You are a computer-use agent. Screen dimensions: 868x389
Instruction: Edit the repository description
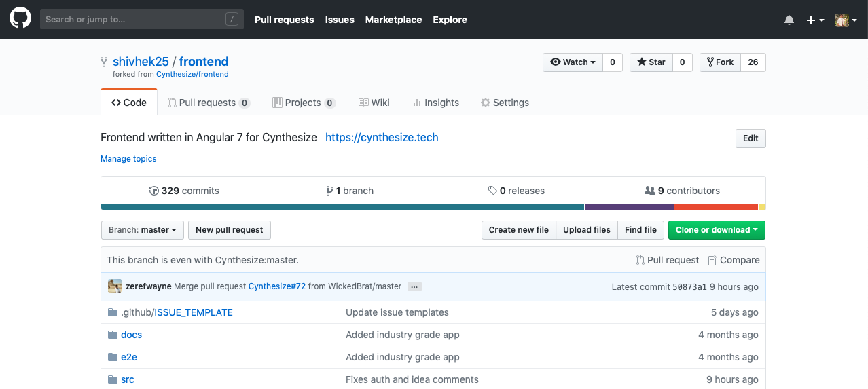pos(751,138)
